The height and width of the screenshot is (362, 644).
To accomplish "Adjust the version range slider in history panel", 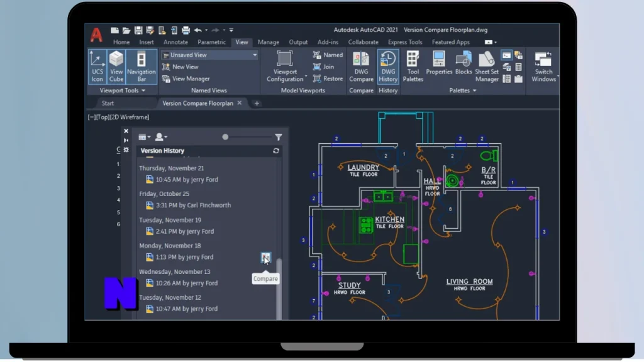I will tap(225, 136).
